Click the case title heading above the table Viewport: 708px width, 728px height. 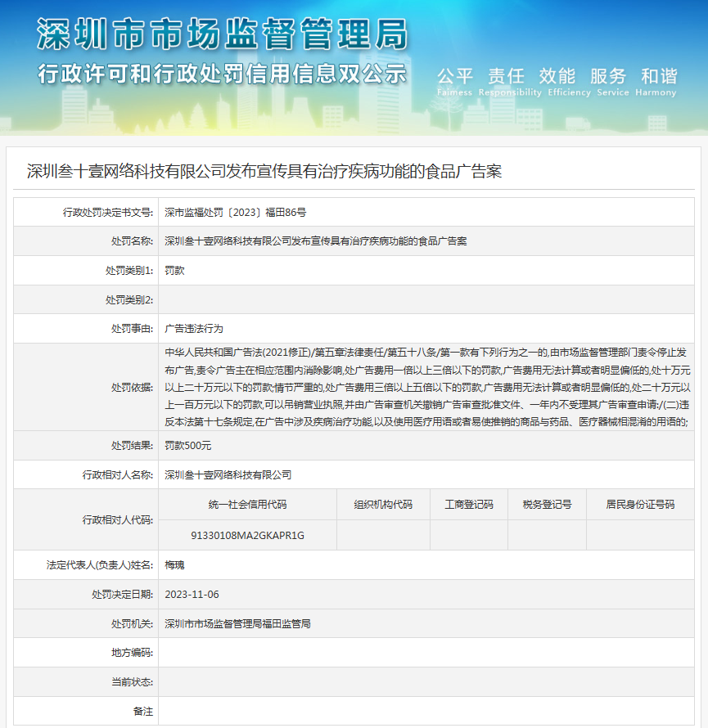point(264,171)
